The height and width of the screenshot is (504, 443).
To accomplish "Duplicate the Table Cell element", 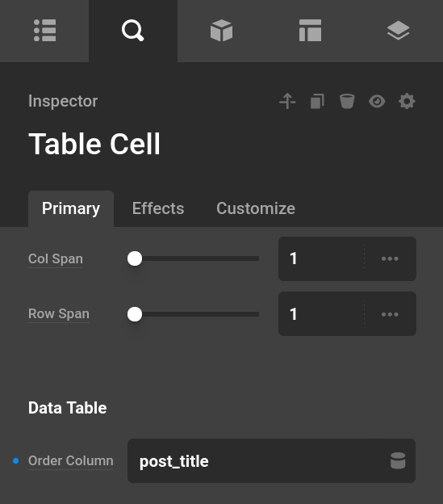I will pos(317,101).
